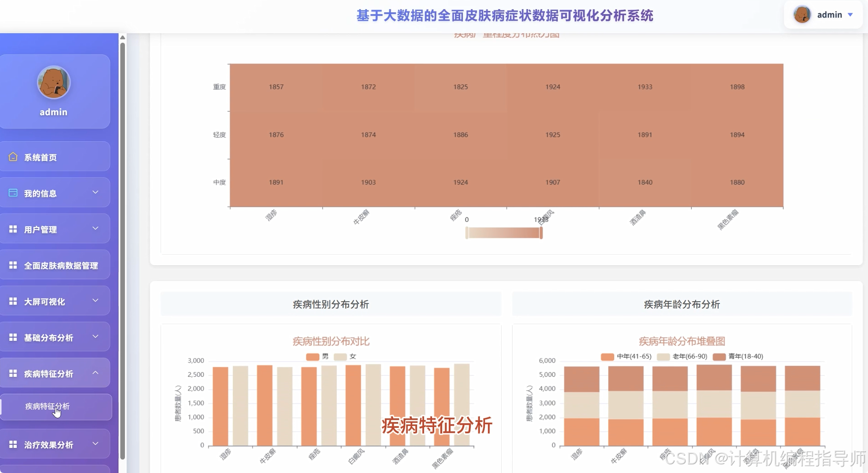Click the icon beside 大屏可视化
The height and width of the screenshot is (473, 868).
pyautogui.click(x=12, y=301)
